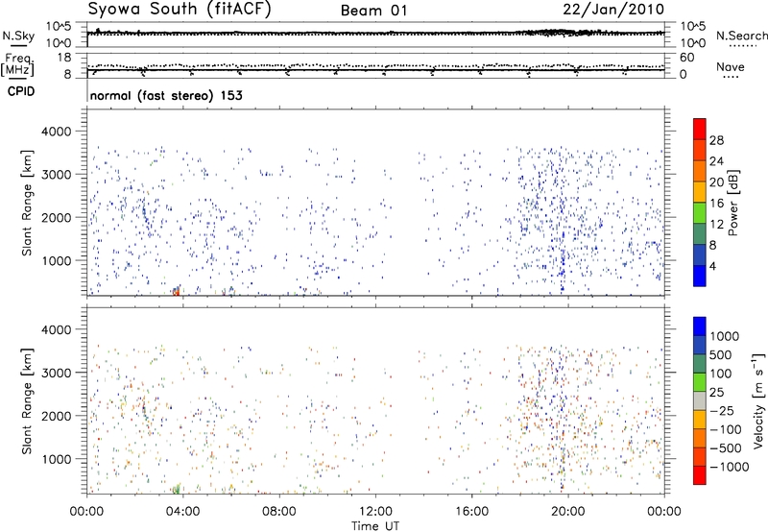Click the '16:00' time axis label

tap(471, 512)
